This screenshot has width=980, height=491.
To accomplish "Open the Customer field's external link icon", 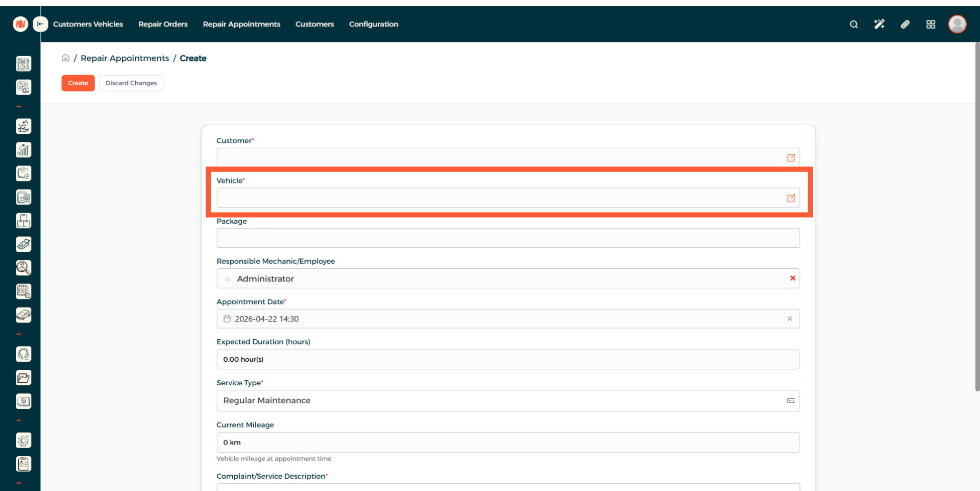I will [791, 158].
